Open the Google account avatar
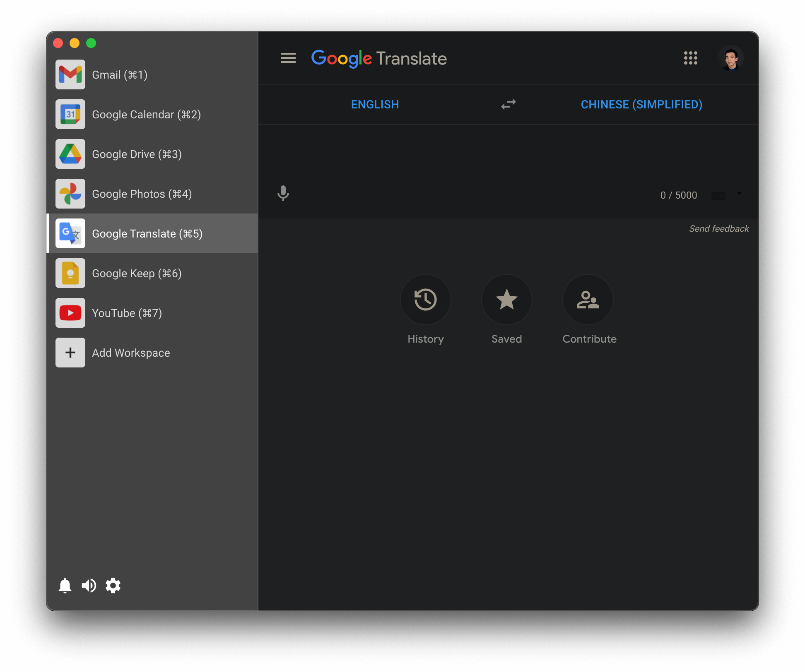The width and height of the screenshot is (805, 672). pos(731,58)
